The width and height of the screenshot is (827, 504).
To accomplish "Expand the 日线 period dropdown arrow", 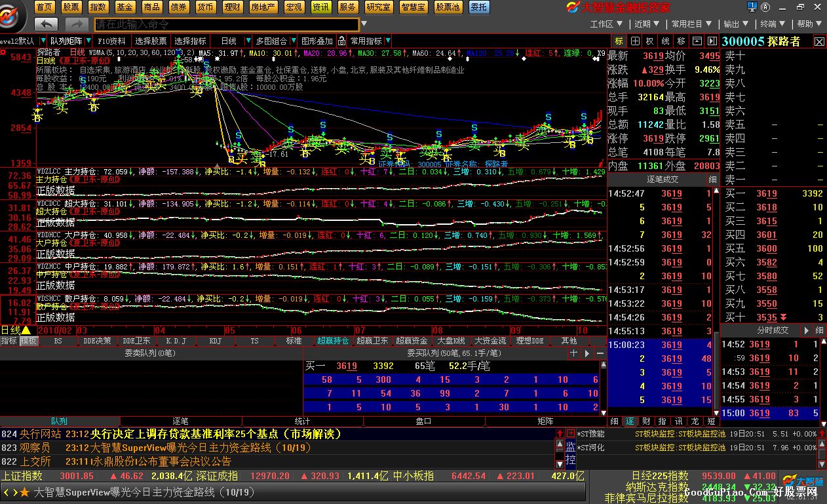I will click(248, 41).
